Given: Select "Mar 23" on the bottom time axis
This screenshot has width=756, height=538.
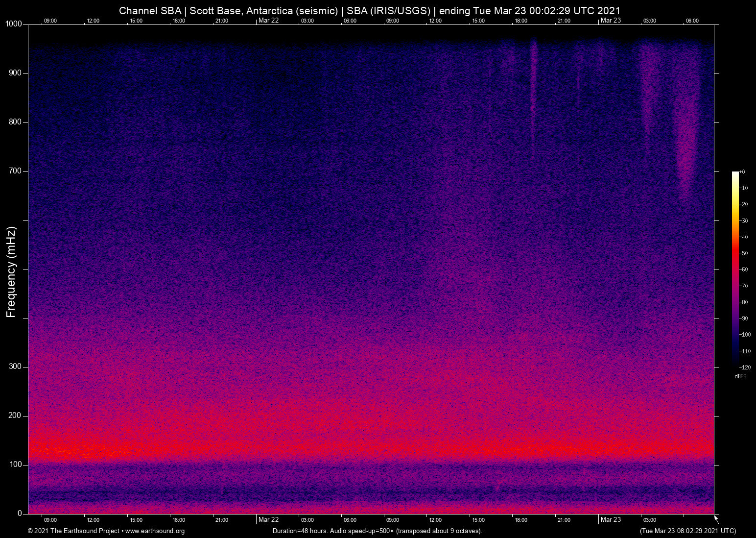Looking at the screenshot, I should click(611, 519).
